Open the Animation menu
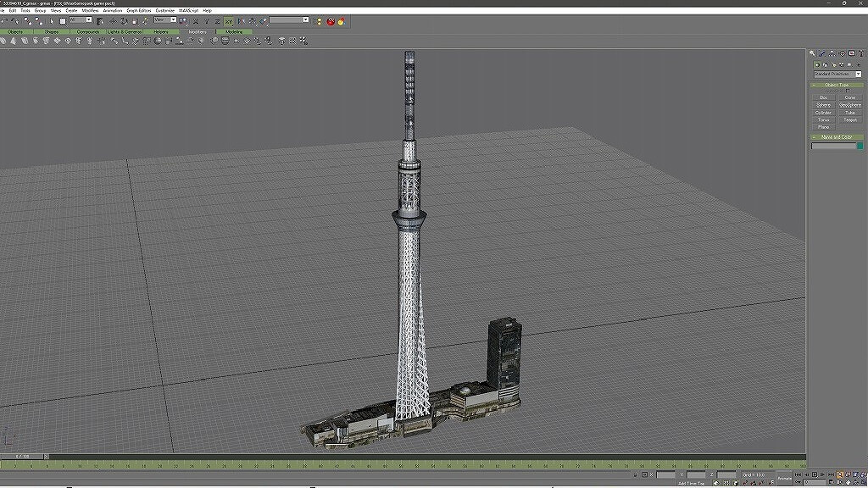 tap(113, 10)
